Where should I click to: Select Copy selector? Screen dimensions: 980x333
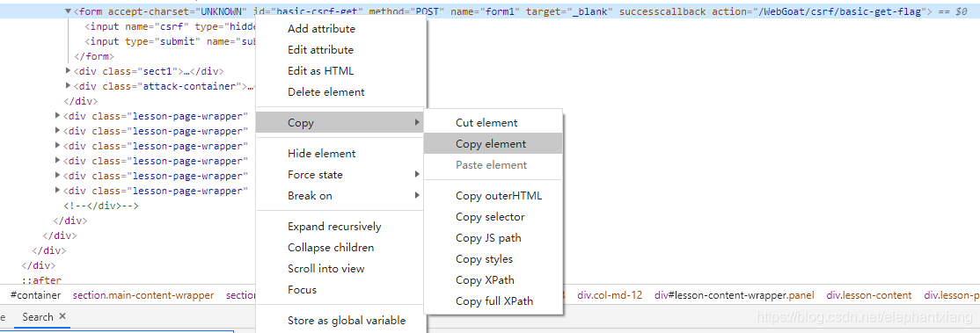(x=494, y=217)
